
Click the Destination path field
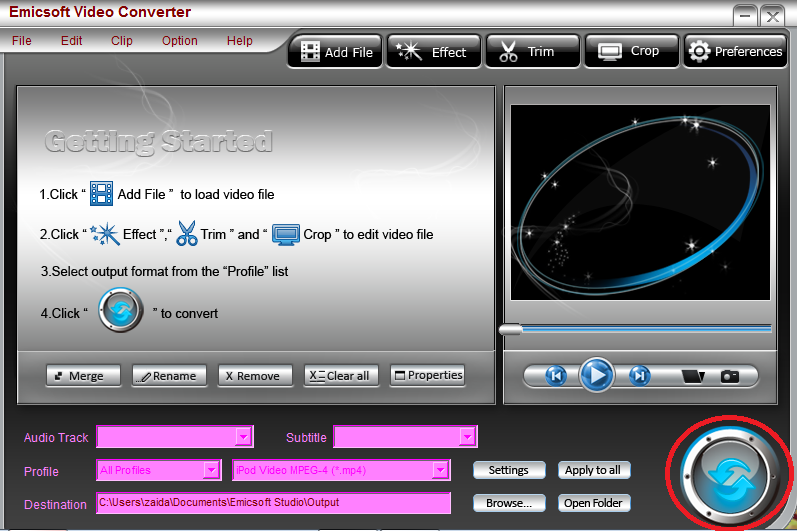pos(273,503)
